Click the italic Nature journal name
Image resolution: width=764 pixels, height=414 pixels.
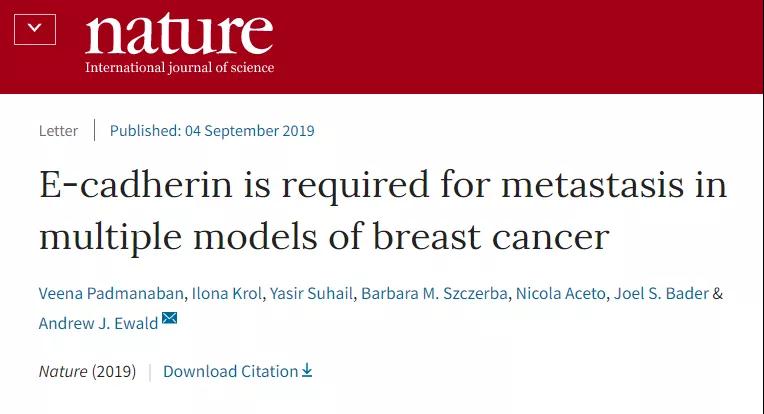coord(63,371)
